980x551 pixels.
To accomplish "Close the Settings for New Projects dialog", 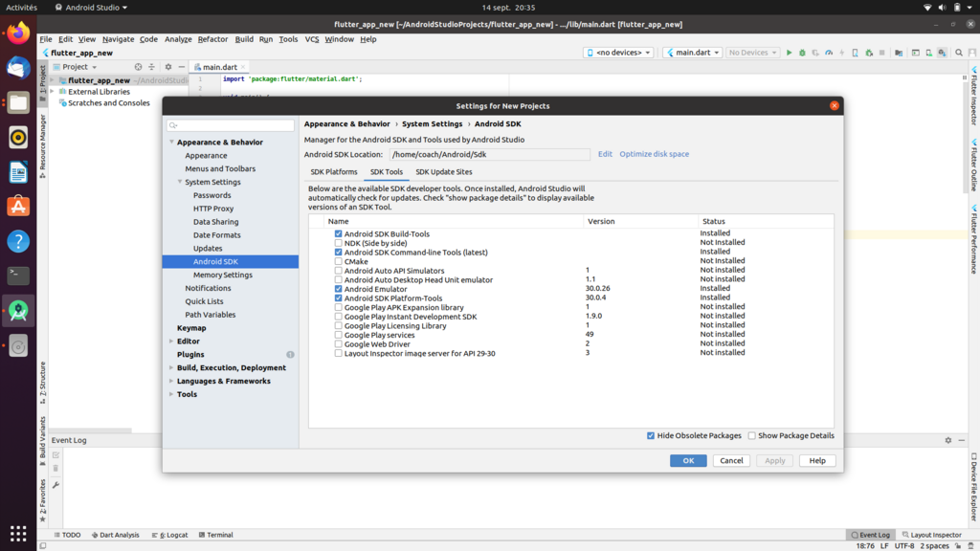I will coord(834,105).
